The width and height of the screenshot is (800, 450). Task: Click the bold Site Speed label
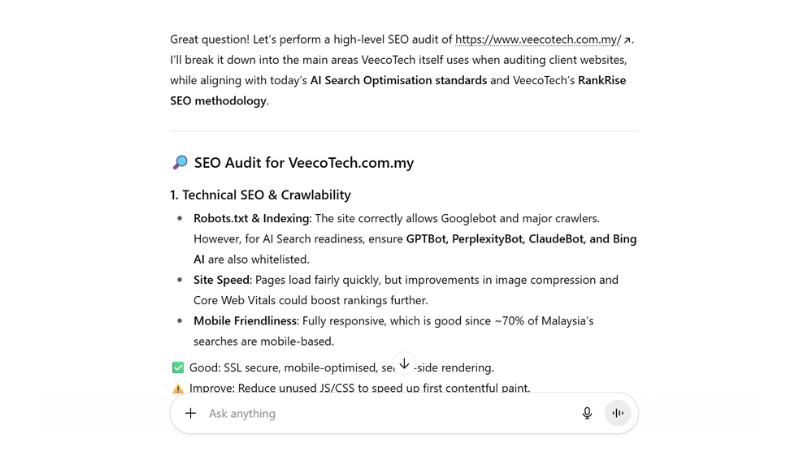click(221, 280)
